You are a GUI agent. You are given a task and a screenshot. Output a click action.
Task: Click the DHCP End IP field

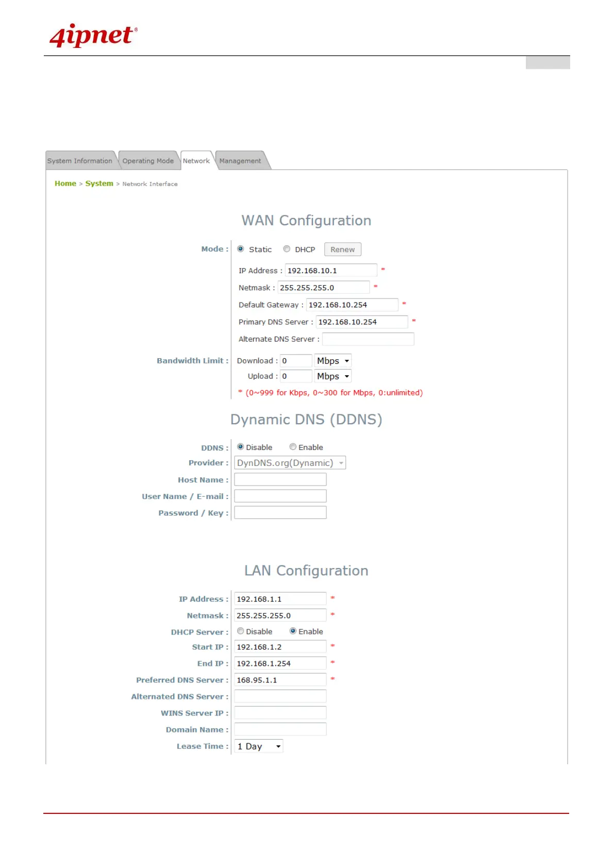click(x=280, y=663)
